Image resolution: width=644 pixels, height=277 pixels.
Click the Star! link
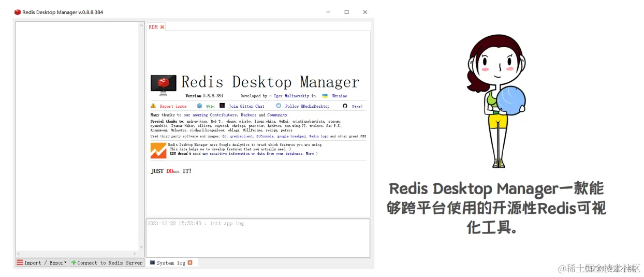tap(357, 106)
